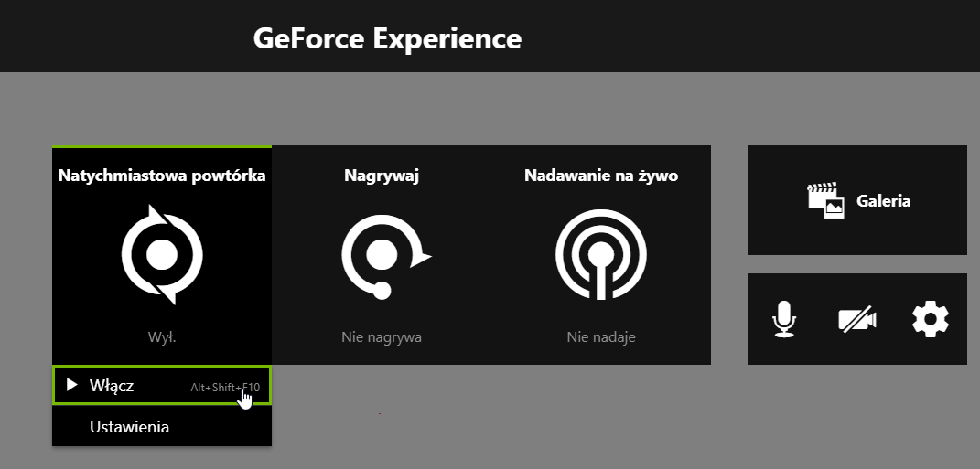The height and width of the screenshot is (469, 980).
Task: Click the Nie nagrywa status text
Action: pos(382,337)
